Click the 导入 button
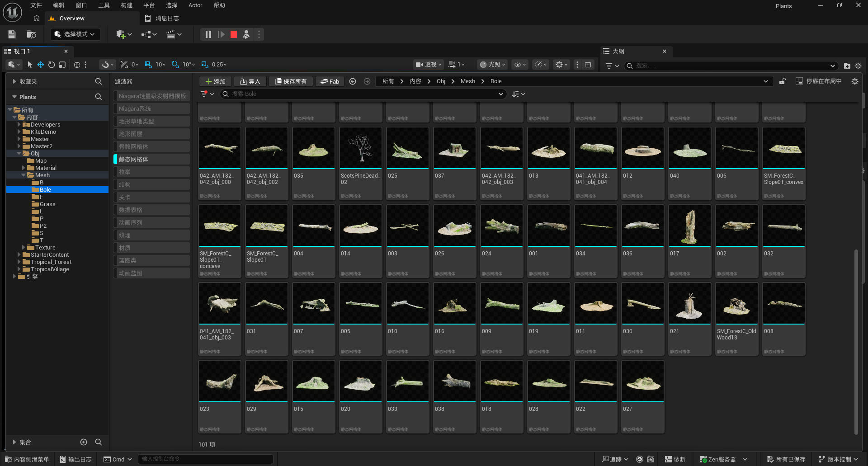Viewport: 868px width, 466px height. [x=250, y=81]
